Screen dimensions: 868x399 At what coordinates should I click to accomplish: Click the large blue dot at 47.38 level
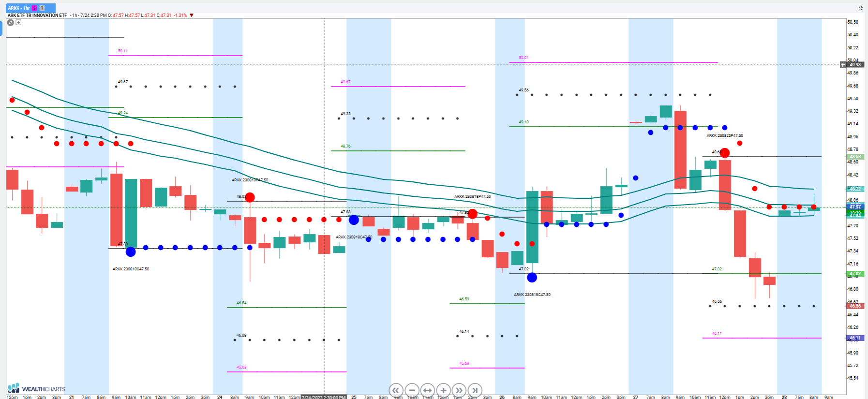coord(131,251)
